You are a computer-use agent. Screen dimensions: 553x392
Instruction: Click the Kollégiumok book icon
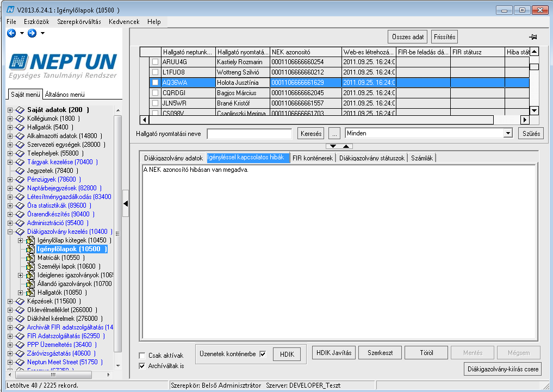pos(20,119)
